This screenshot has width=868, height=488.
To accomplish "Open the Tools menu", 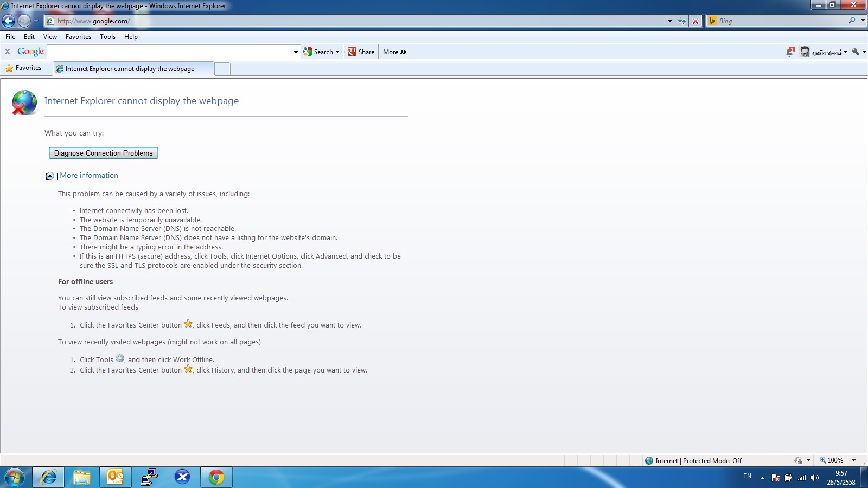I will point(107,37).
